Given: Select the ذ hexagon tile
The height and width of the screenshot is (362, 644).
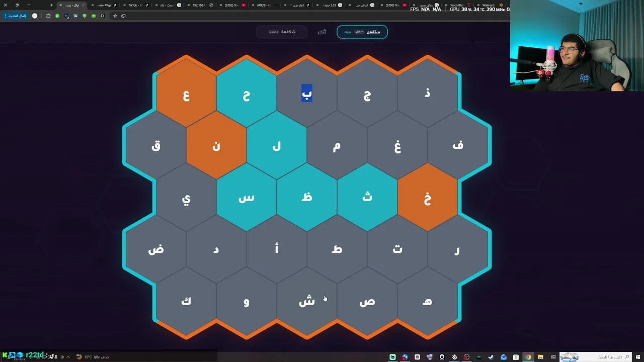Looking at the screenshot, I should pyautogui.click(x=428, y=94).
